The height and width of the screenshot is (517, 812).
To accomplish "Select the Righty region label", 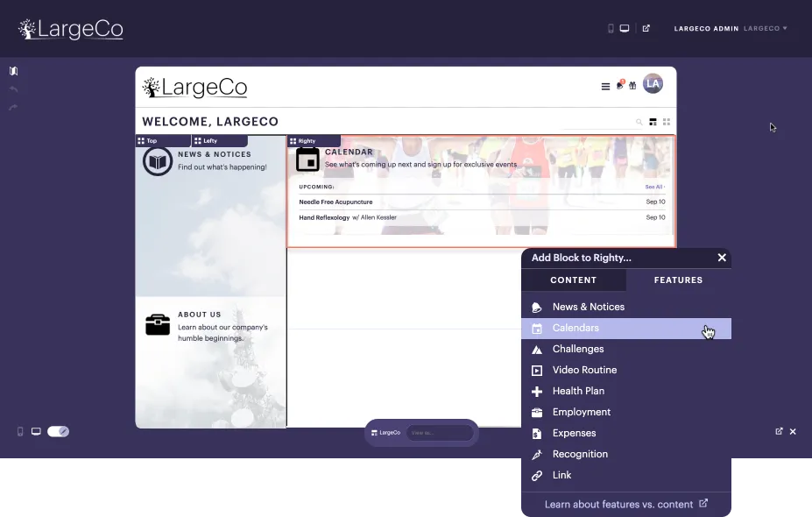I will tap(314, 141).
